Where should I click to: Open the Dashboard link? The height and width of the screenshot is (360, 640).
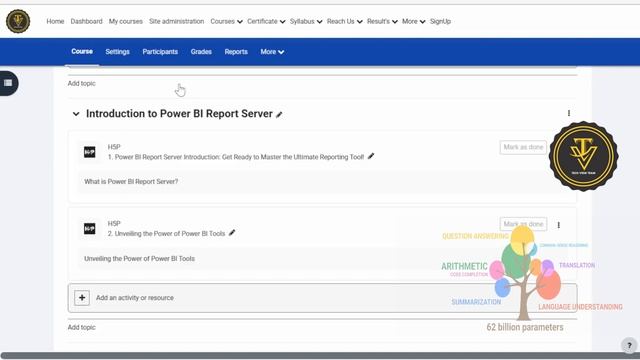coord(87,21)
